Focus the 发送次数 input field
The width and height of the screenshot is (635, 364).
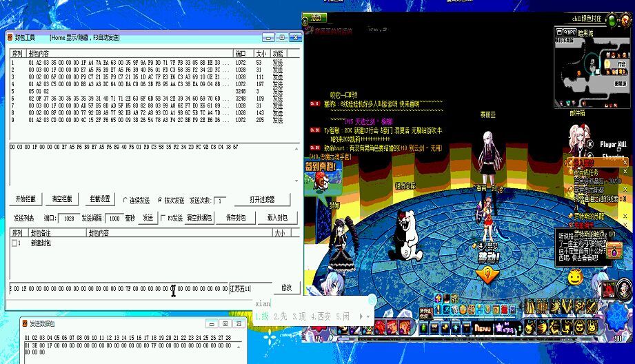point(219,201)
